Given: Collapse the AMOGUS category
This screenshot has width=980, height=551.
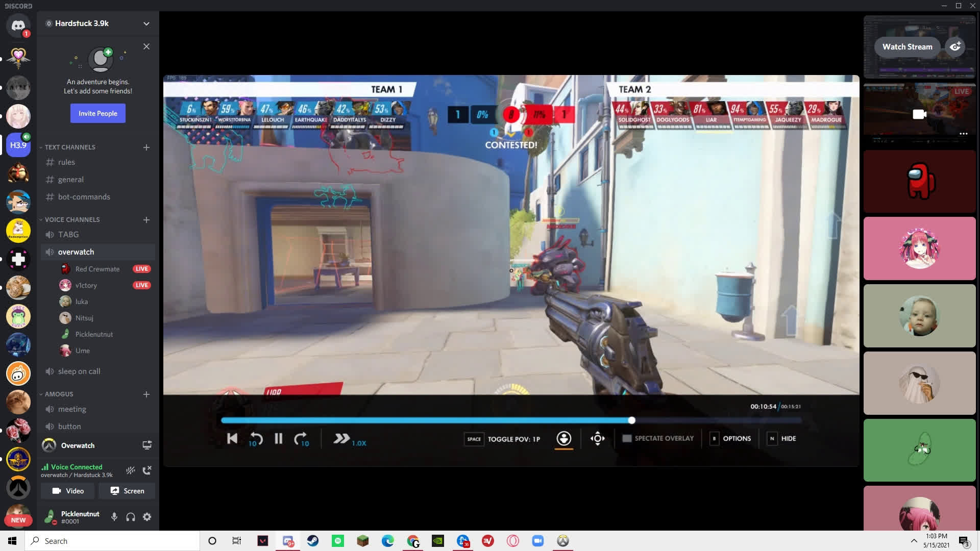Looking at the screenshot, I should [x=58, y=394].
